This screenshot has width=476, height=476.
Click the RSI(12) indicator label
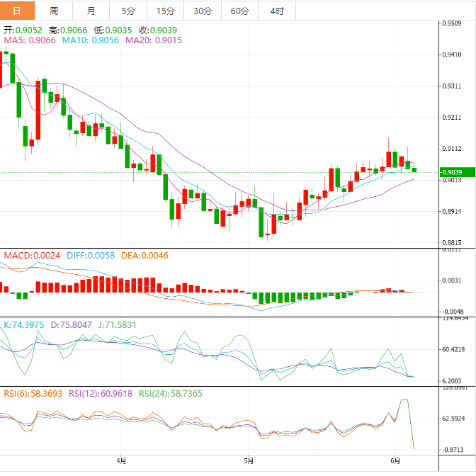(101, 394)
